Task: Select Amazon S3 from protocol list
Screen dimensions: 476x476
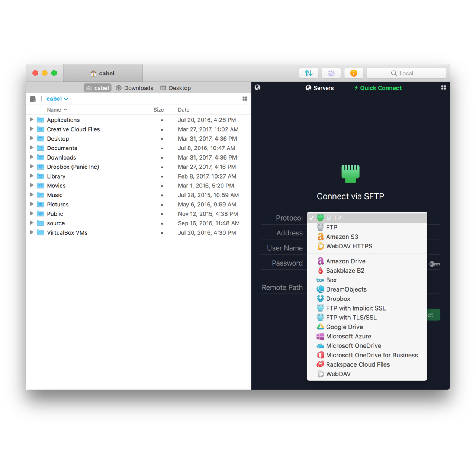Action: pyautogui.click(x=342, y=237)
